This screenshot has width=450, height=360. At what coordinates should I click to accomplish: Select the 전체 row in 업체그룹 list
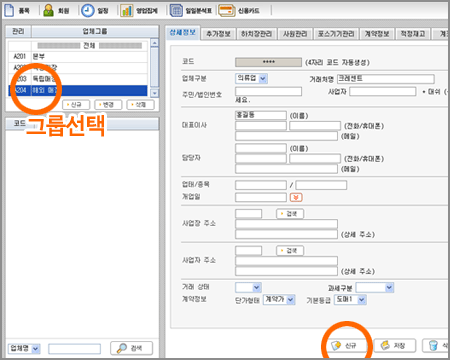[x=78, y=46]
